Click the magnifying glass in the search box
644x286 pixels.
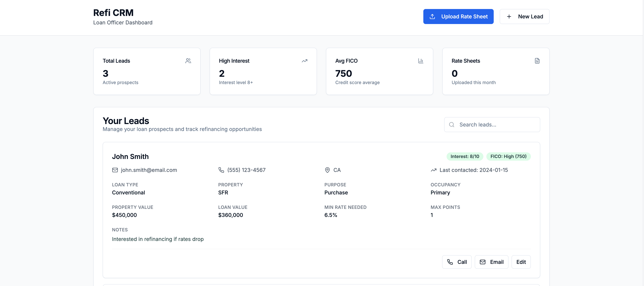452,124
